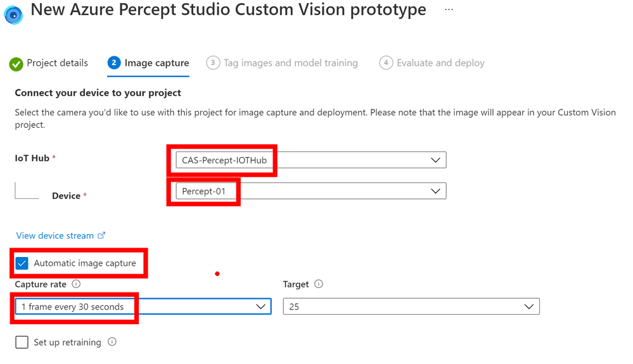Open the View device stream link
This screenshot has height=364, width=633.
click(55, 235)
